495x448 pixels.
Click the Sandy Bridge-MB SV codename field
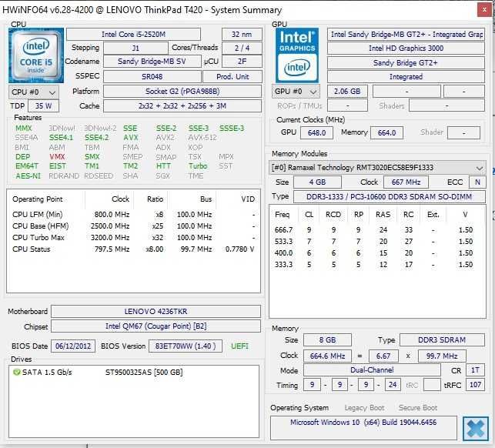click(152, 62)
